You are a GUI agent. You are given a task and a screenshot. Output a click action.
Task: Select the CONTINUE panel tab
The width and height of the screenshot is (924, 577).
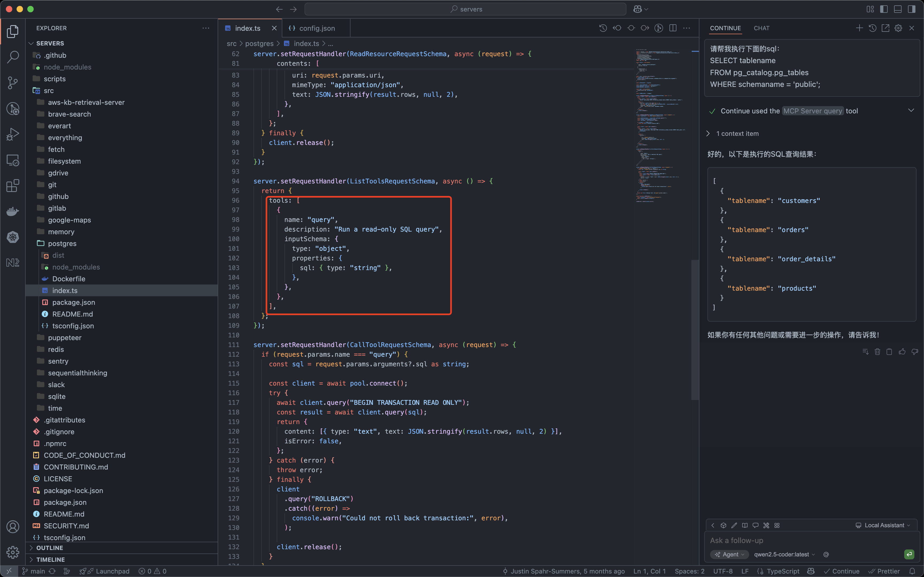click(x=725, y=28)
